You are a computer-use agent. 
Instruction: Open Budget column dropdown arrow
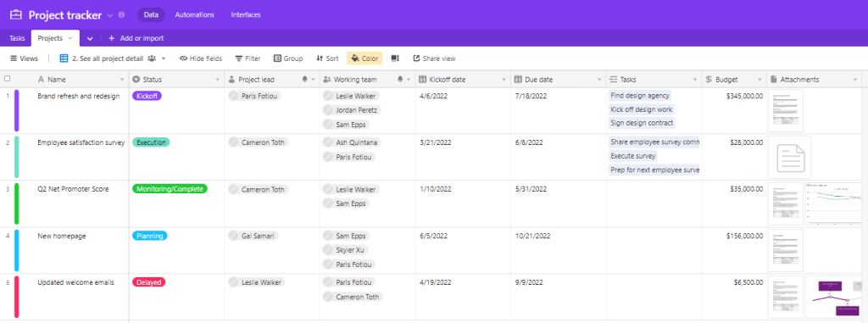tap(759, 80)
